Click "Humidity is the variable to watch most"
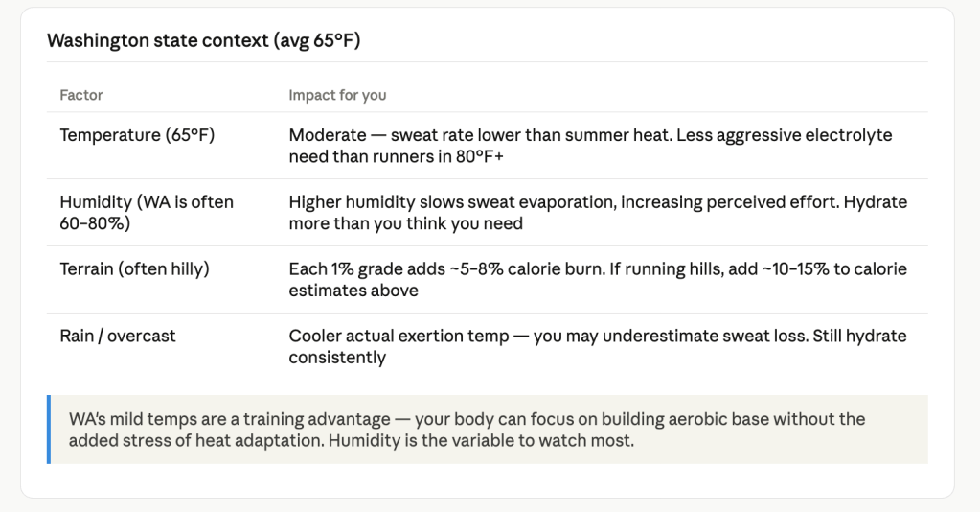The image size is (980, 512). point(489,440)
